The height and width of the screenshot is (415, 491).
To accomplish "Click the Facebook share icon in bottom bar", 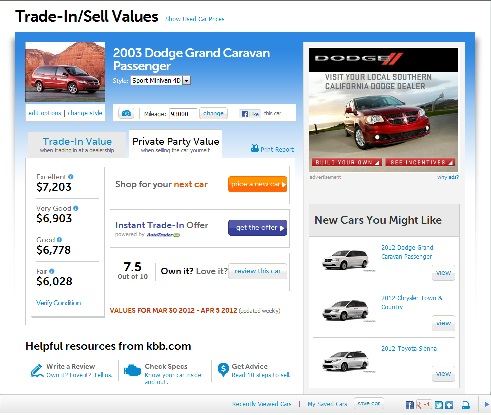I will coord(410,405).
